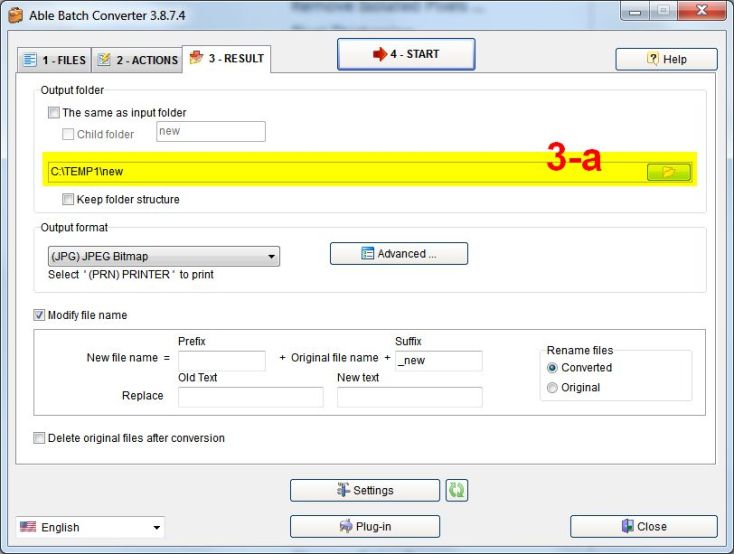Open the Plug-in dialog
The height and width of the screenshot is (554, 734).
click(x=365, y=527)
